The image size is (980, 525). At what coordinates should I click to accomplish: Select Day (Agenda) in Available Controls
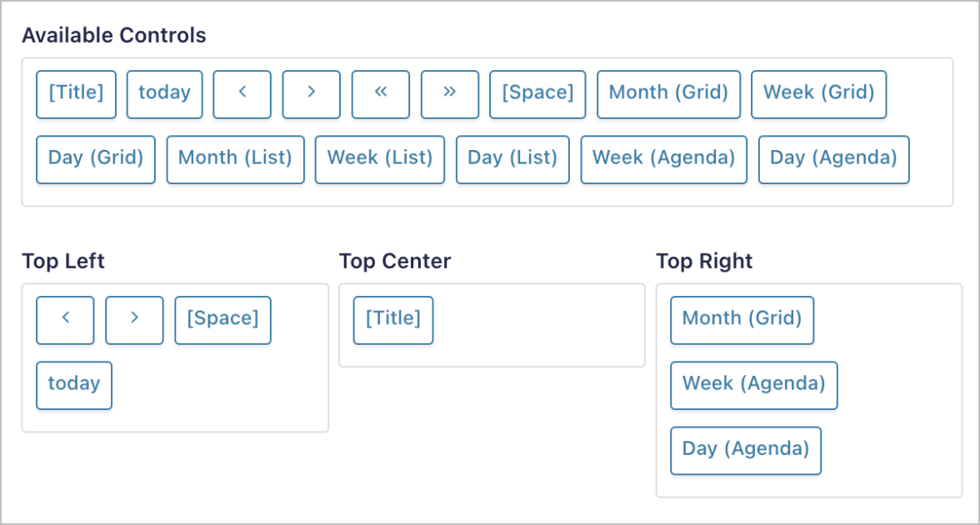(x=833, y=159)
